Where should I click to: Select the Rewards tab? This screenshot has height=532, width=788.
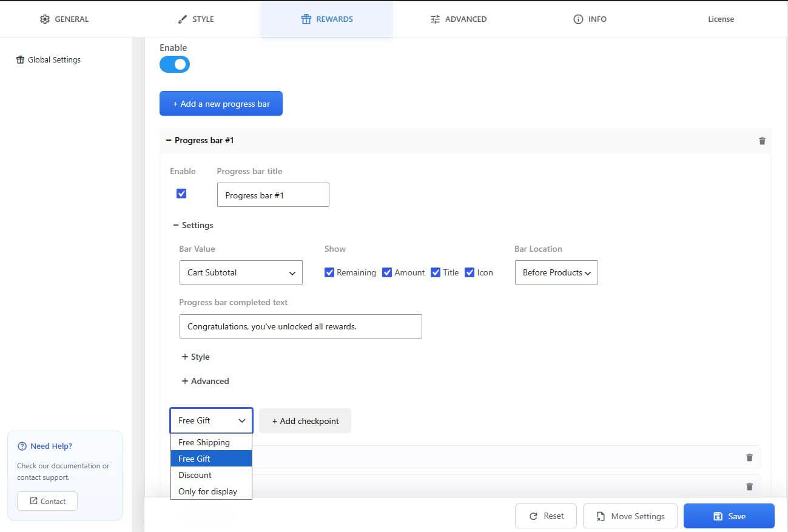click(327, 19)
